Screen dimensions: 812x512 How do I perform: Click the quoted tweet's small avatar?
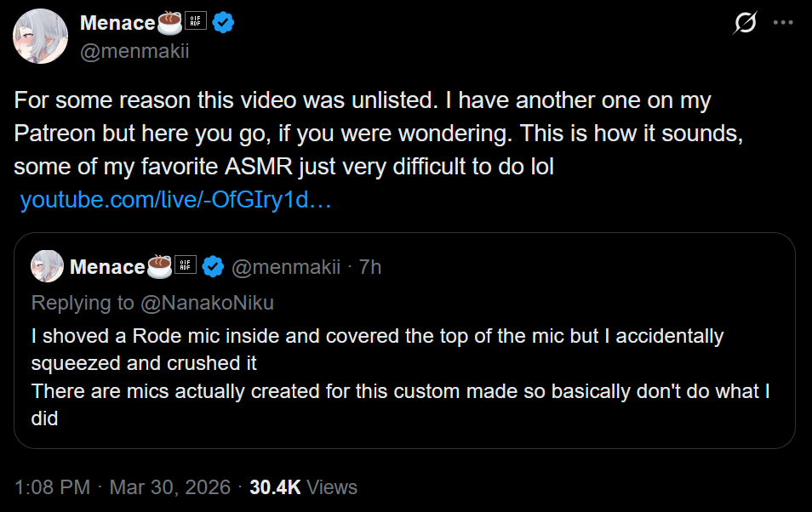[46, 266]
